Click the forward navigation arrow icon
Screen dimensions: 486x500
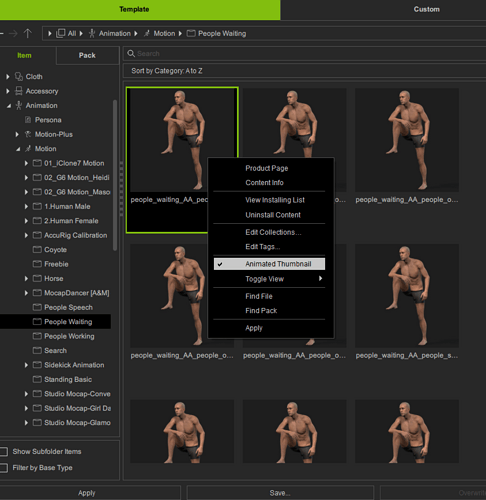coord(13,33)
